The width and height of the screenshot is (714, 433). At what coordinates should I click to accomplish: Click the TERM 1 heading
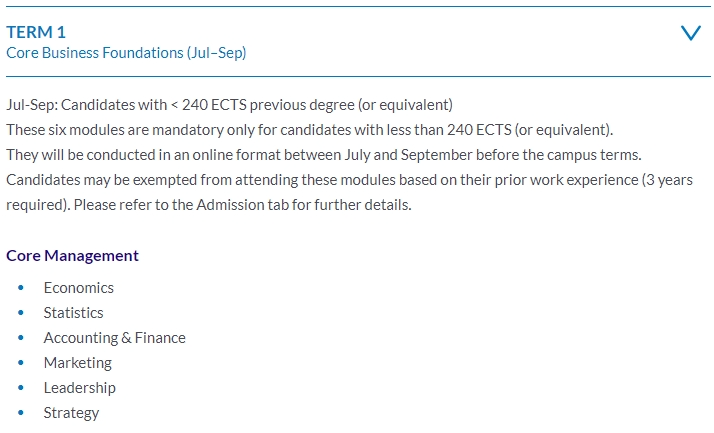(36, 32)
